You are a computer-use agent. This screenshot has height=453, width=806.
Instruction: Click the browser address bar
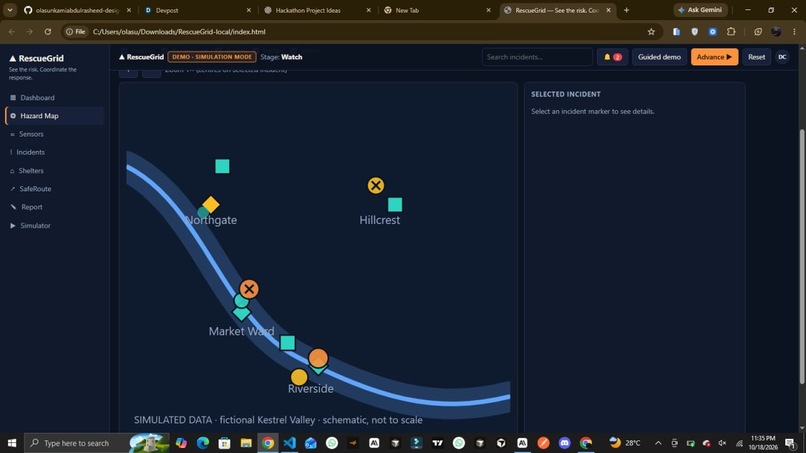point(360,32)
